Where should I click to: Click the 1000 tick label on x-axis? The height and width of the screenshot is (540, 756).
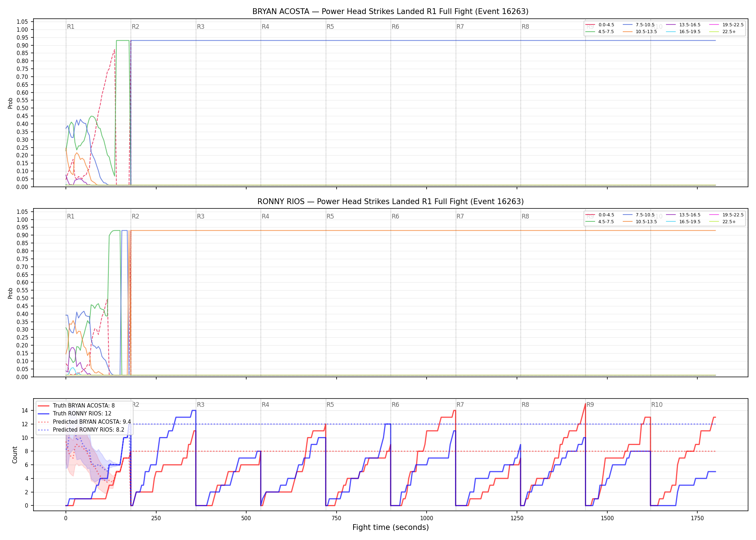(x=427, y=518)
